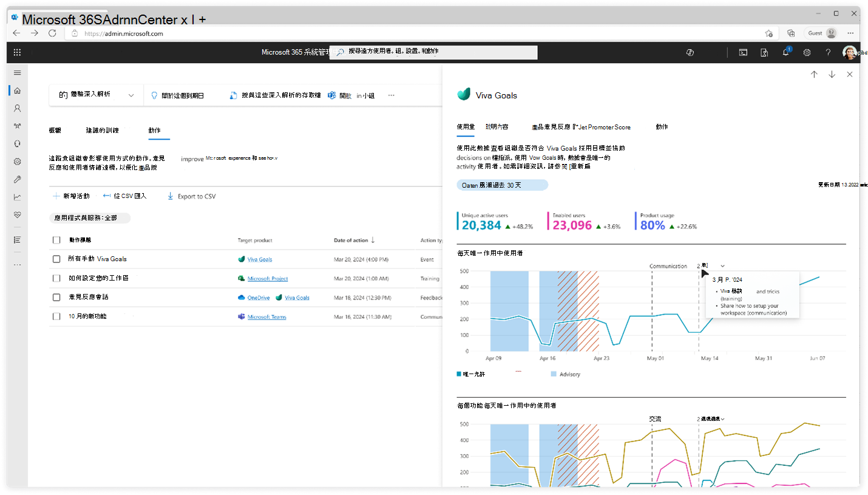Viewport: 868px width, 495px height.
Task: Open Microsoft Project link
Action: tap(268, 278)
